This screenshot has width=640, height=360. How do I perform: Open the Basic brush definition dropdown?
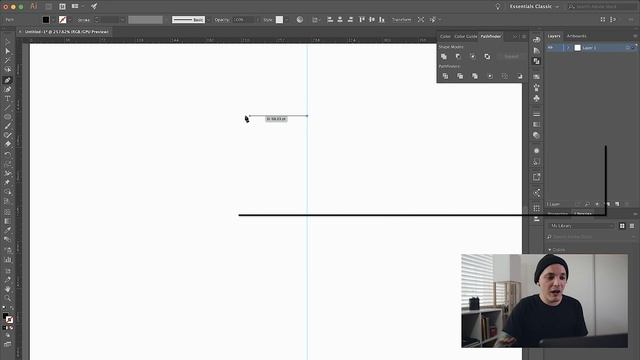208,20
